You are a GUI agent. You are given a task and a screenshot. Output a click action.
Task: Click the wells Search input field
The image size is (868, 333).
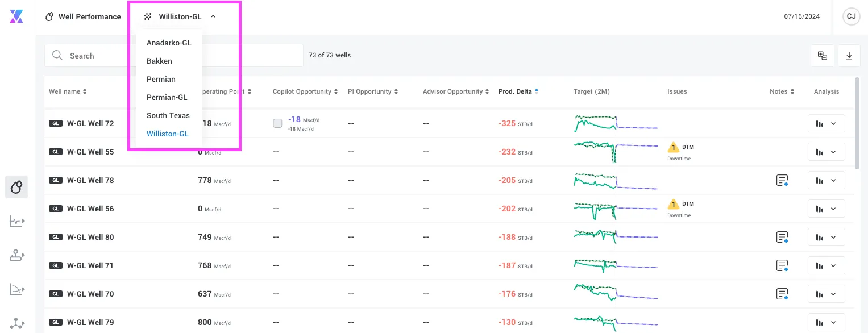point(174,56)
